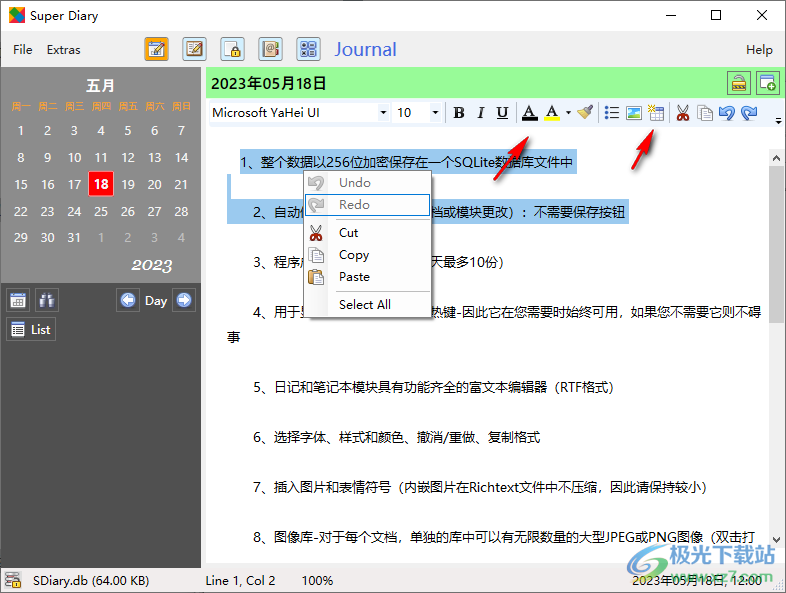This screenshot has width=786, height=593.
Task: Open the module overview grid icon
Action: click(x=308, y=49)
